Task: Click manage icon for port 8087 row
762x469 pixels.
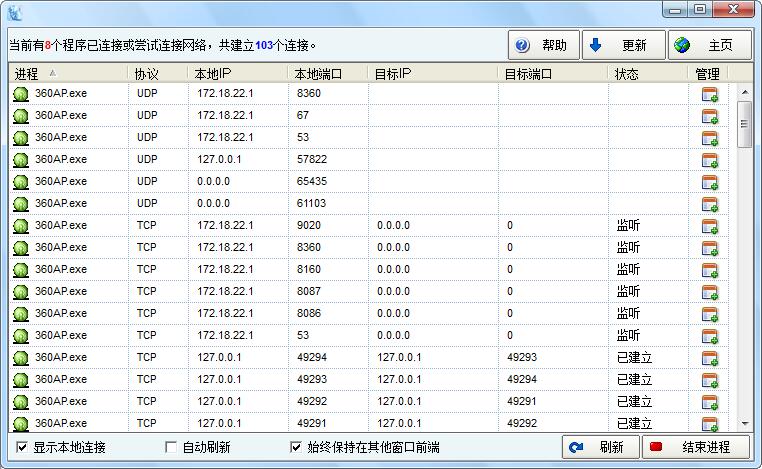Action: (710, 292)
